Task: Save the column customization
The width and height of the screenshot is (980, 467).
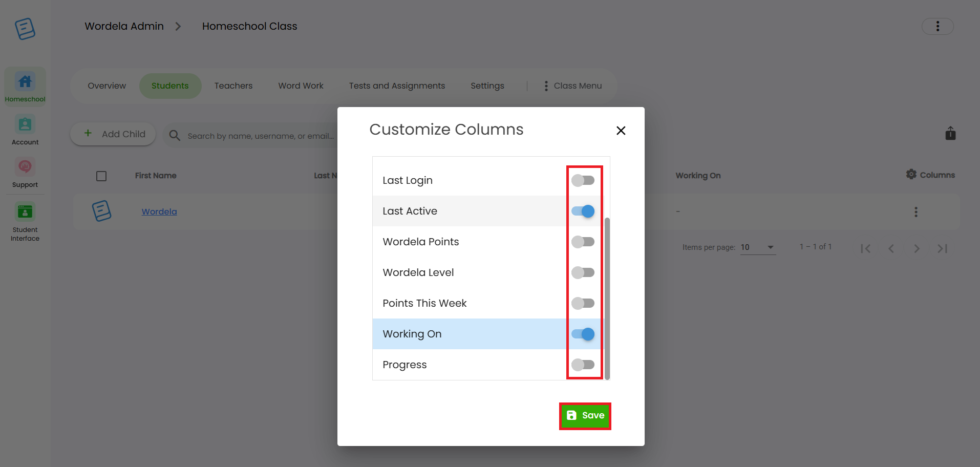Action: [585, 415]
